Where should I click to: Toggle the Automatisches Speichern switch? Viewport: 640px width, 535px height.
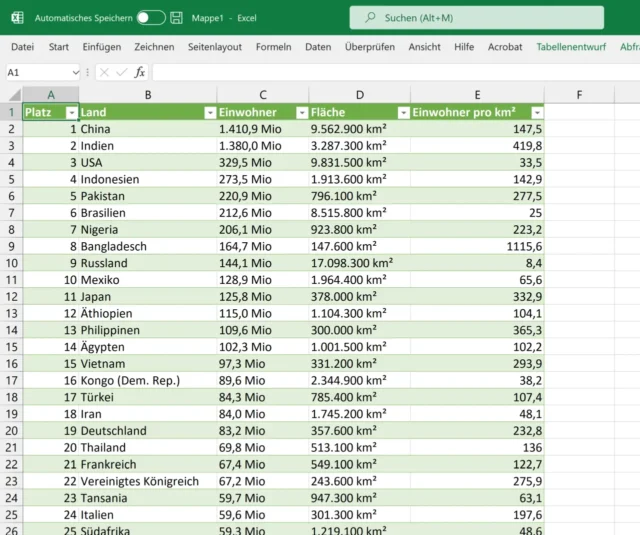[x=150, y=18]
